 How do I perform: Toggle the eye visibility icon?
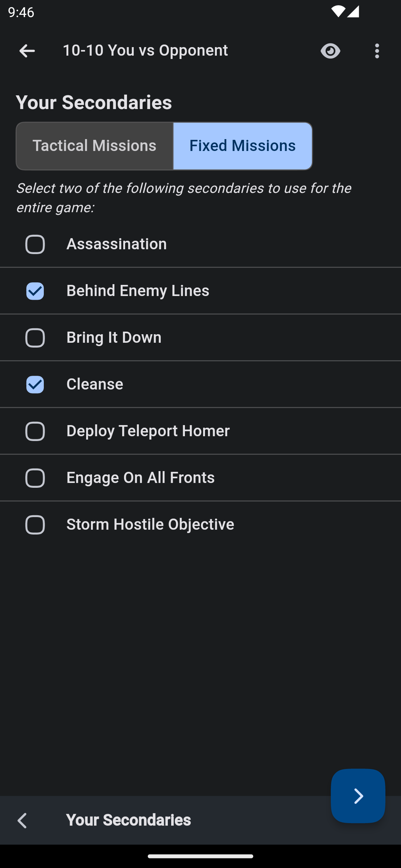click(x=330, y=51)
